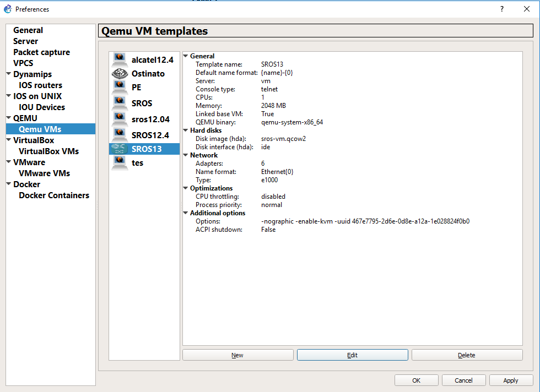Click the QEMU binary value qemu-system-x86_64
The height and width of the screenshot is (392, 540).
pos(292,122)
